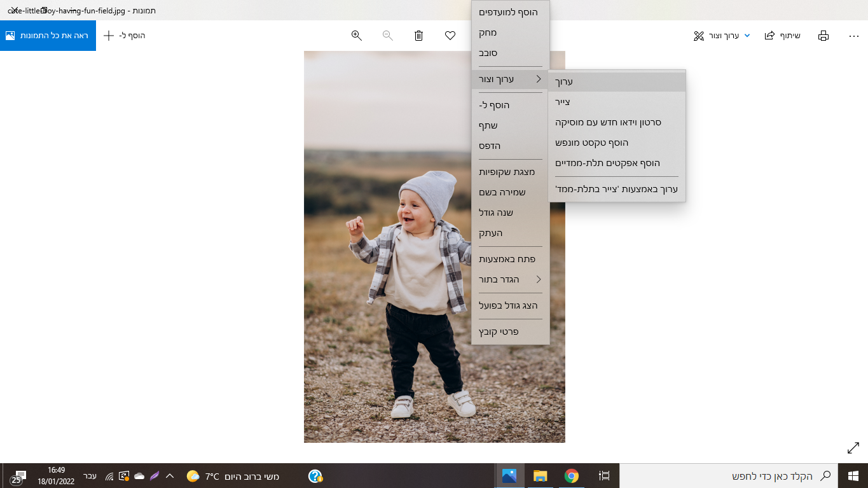Select פתח באמצעות in the context menu
The height and width of the screenshot is (488, 868).
pyautogui.click(x=511, y=260)
